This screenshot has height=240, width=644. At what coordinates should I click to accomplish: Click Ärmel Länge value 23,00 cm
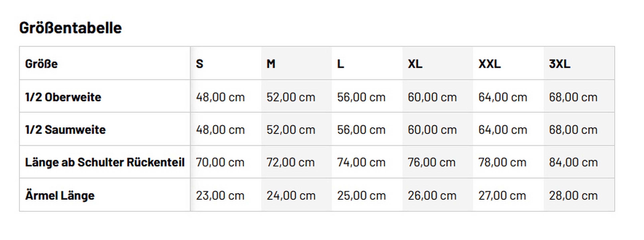[x=220, y=196]
